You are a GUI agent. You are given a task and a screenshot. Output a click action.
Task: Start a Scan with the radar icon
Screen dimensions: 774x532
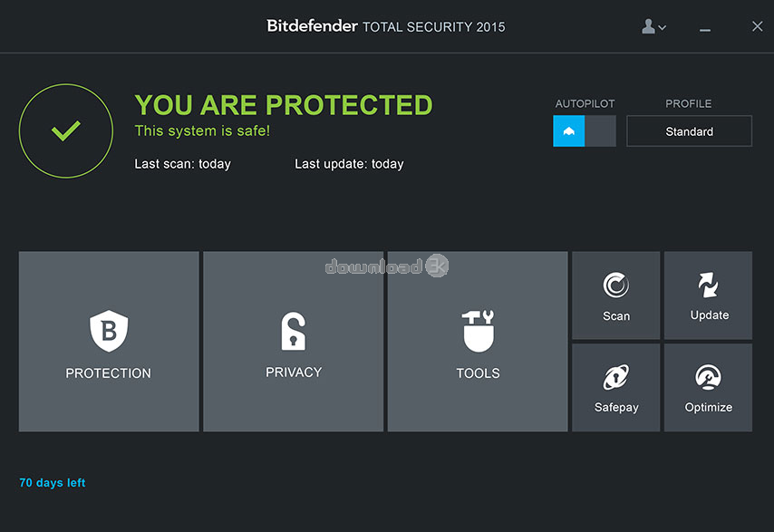pos(616,285)
